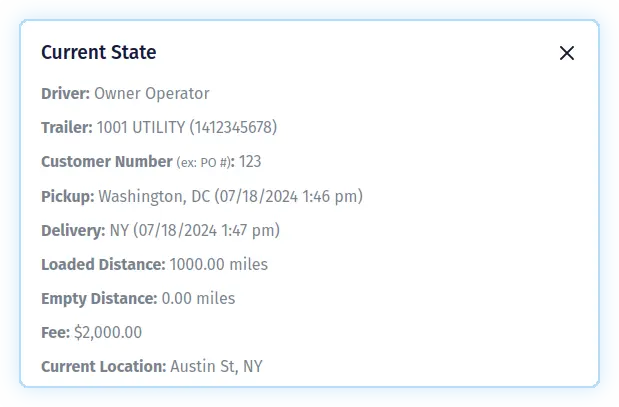Select the Austin St, NY location
This screenshot has height=407, width=619.
pyautogui.click(x=216, y=366)
